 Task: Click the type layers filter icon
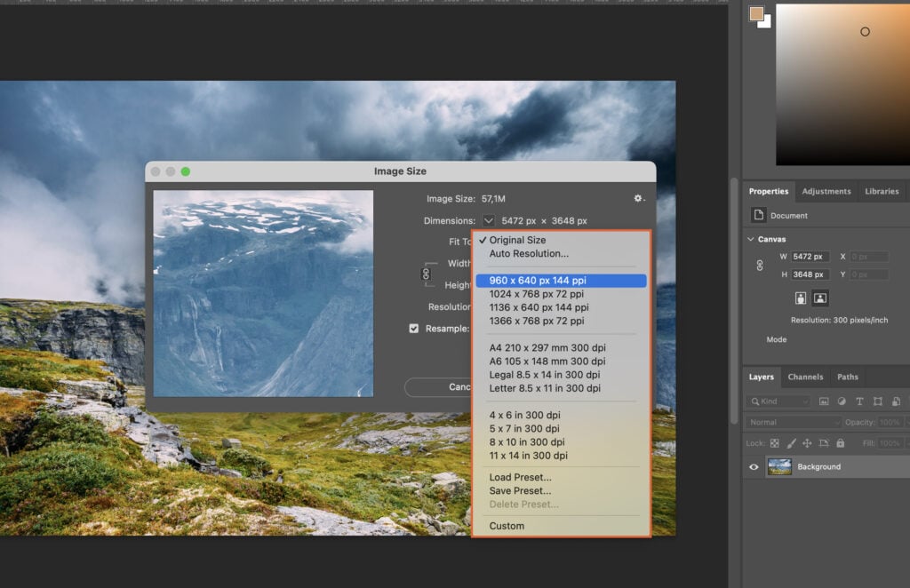click(860, 401)
